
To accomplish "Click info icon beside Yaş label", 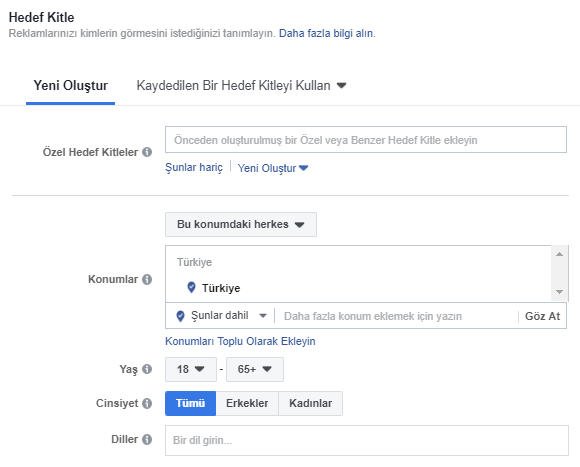I will point(147,369).
